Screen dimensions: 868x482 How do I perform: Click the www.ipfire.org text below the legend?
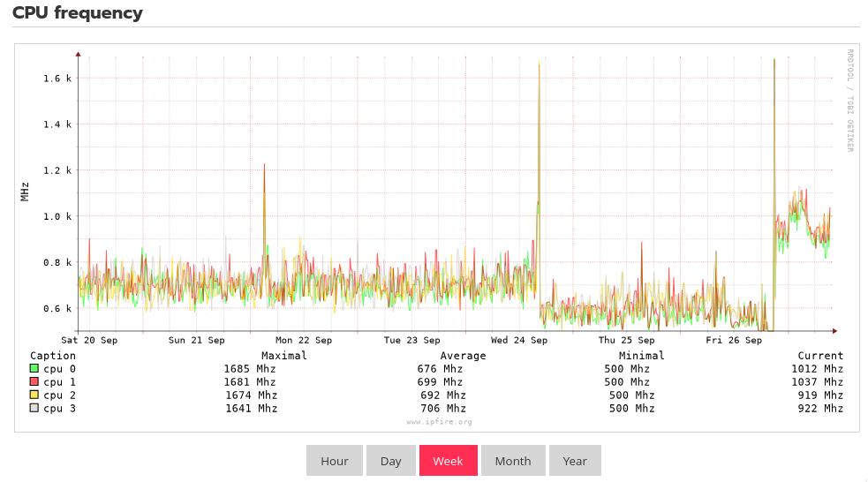point(439,422)
